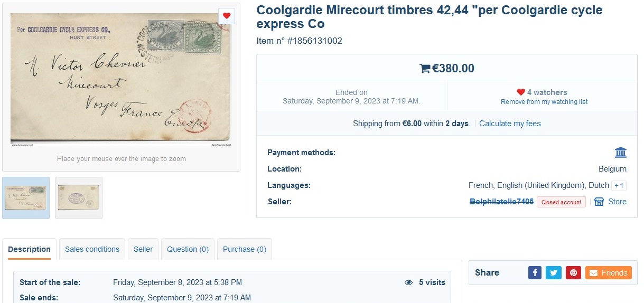
Task: Open the seller's Store icon
Action: click(x=599, y=202)
